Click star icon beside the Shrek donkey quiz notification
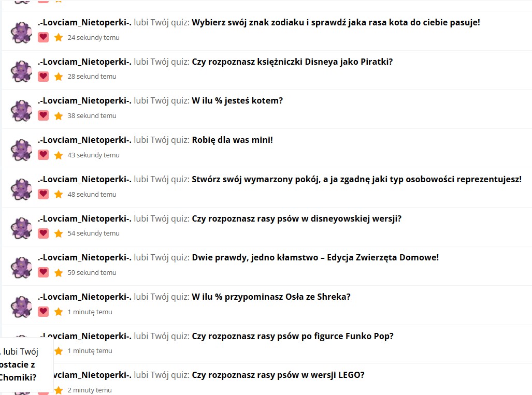This screenshot has height=395, width=532. coord(59,312)
